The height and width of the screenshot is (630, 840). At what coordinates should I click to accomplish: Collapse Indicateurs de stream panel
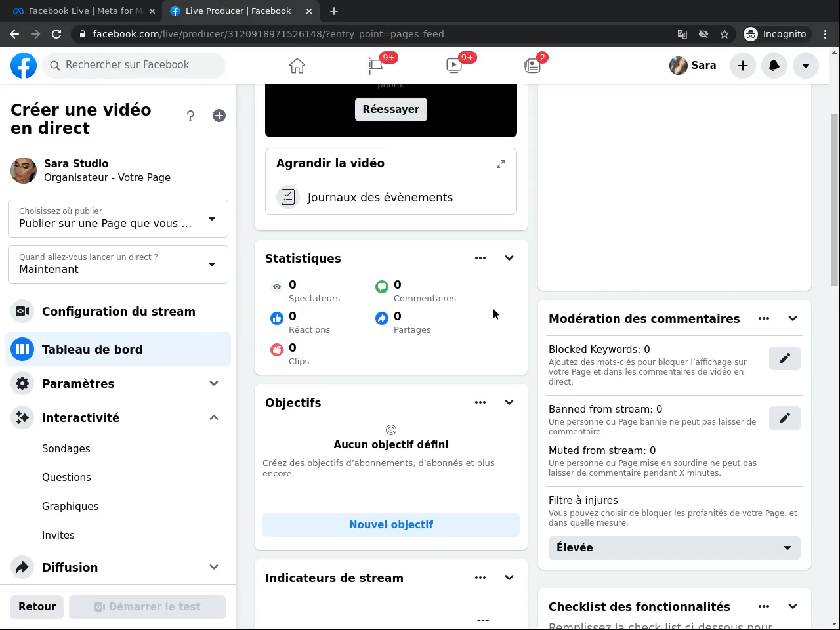coord(509,577)
